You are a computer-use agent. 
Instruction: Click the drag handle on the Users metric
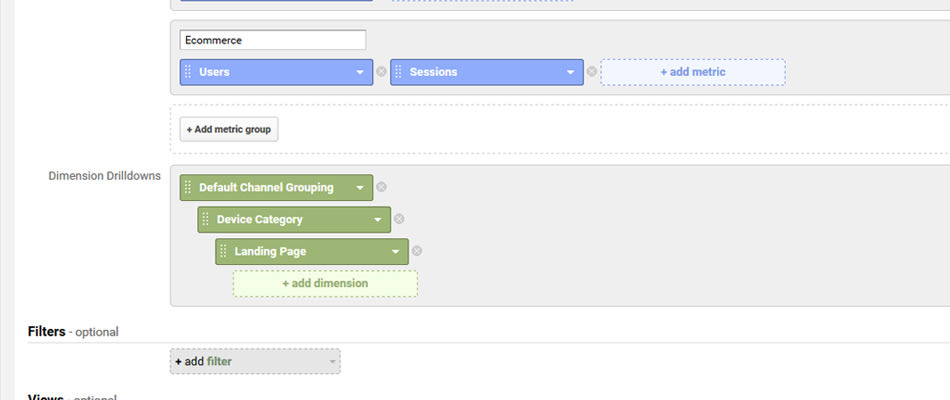(x=188, y=72)
